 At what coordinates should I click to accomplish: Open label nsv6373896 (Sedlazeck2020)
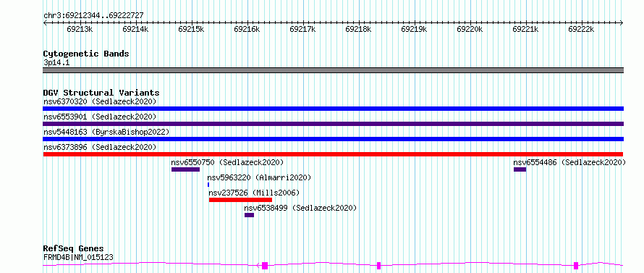click(x=100, y=147)
